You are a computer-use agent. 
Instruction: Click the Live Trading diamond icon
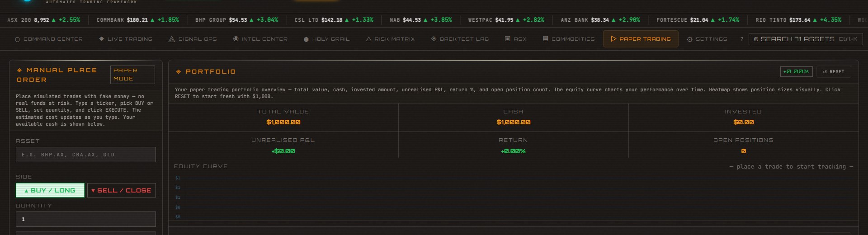point(101,39)
